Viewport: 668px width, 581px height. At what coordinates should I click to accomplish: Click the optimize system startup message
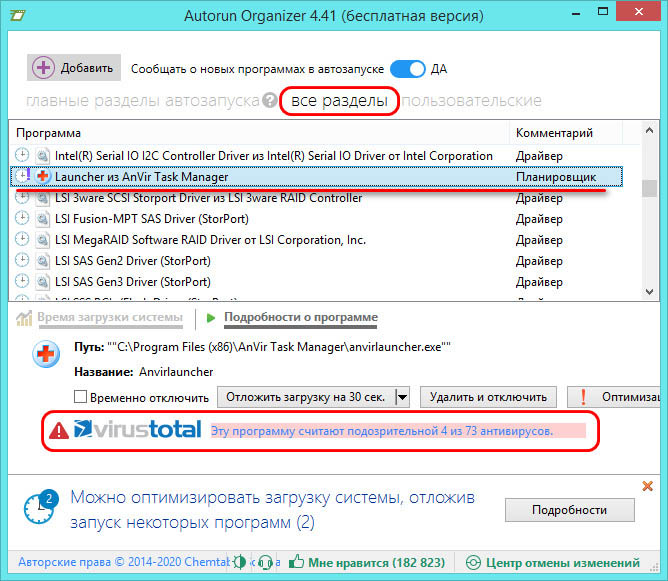click(x=273, y=510)
